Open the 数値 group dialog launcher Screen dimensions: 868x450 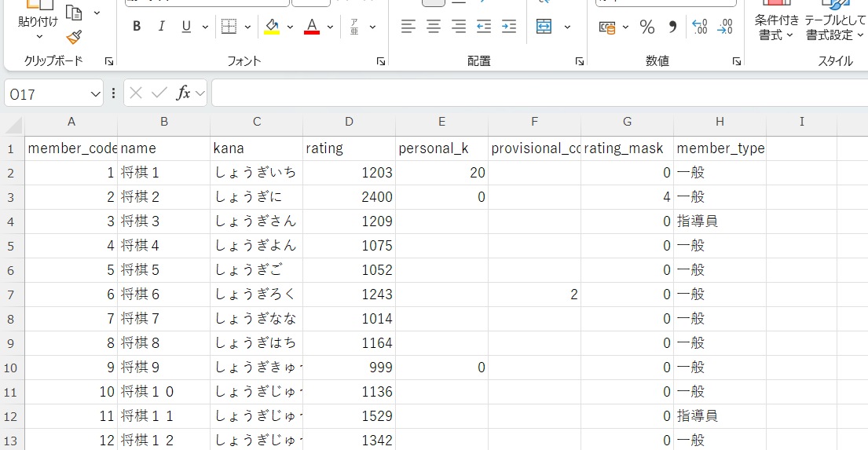coord(737,61)
